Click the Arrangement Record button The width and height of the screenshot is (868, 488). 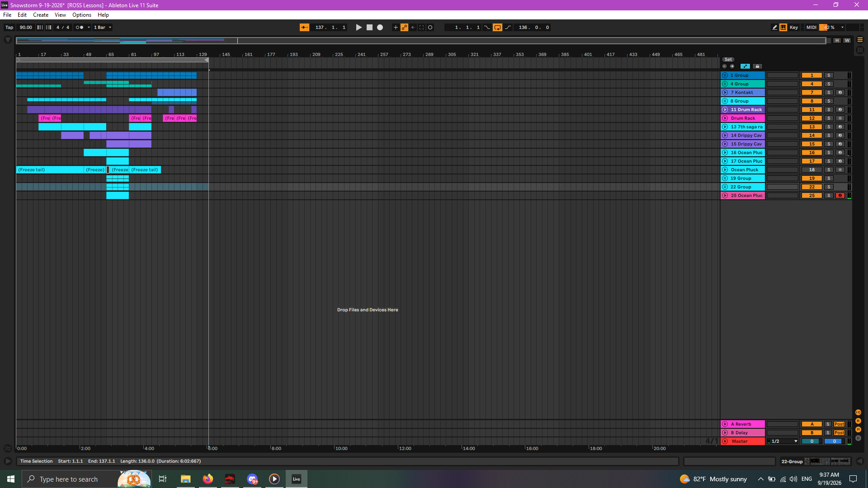click(x=380, y=28)
